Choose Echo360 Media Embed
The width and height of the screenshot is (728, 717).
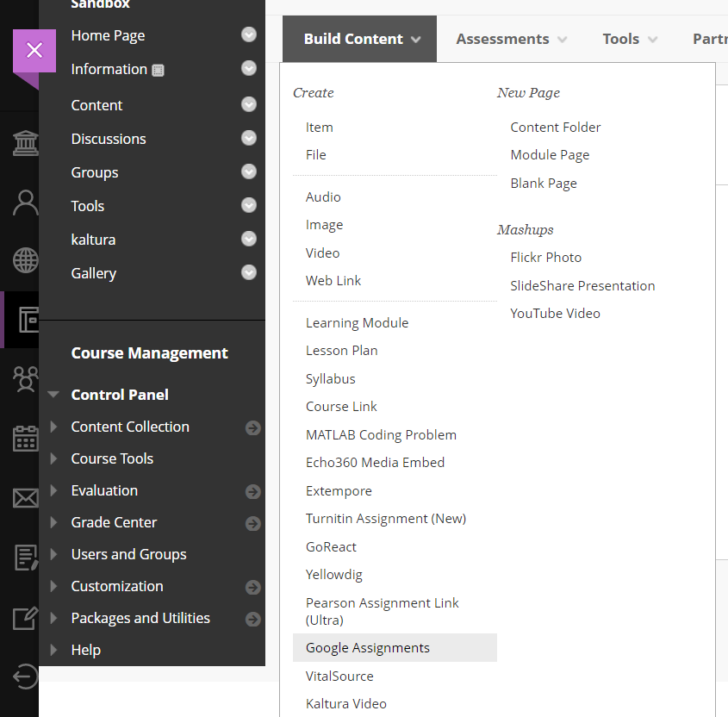[375, 463]
